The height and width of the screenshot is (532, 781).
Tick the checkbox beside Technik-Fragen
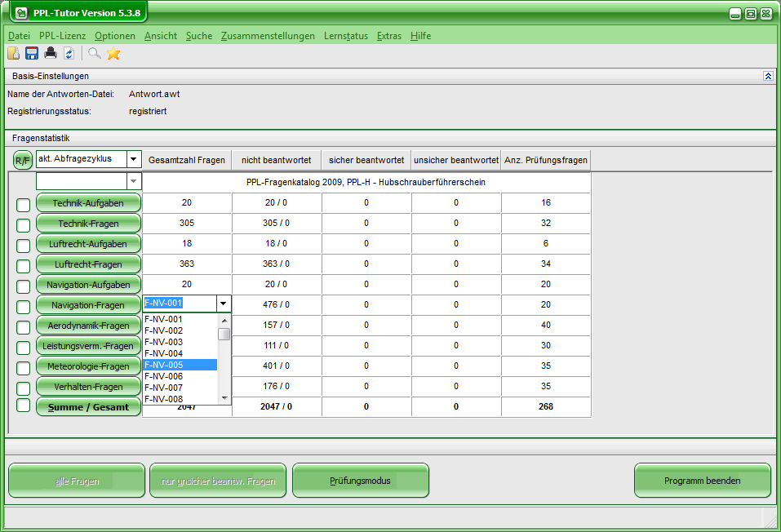(24, 225)
